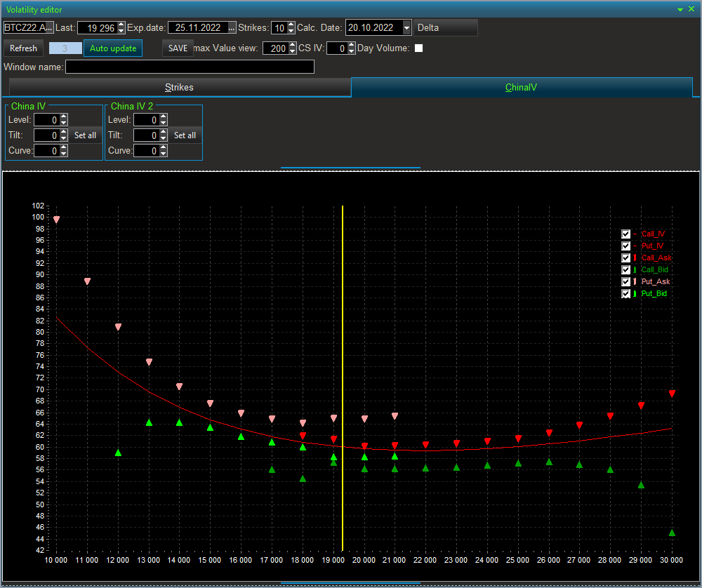The image size is (702, 588).
Task: Click Set all in China IV group
Action: click(x=85, y=135)
